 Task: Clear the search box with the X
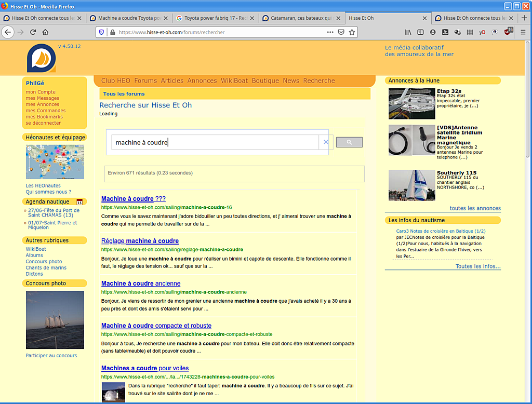(326, 142)
